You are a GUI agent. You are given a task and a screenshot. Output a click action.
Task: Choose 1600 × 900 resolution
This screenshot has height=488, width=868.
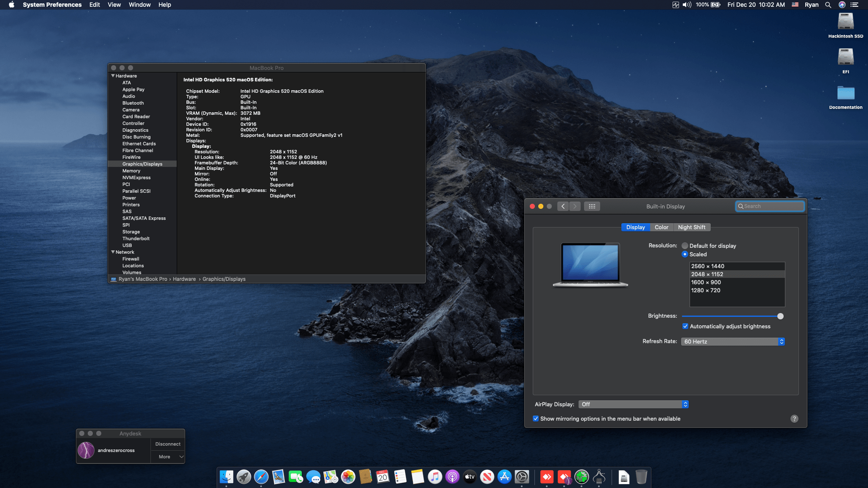737,282
